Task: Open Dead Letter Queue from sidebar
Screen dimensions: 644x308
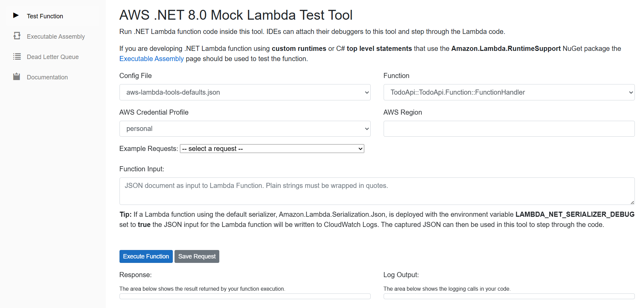Action: point(53,57)
